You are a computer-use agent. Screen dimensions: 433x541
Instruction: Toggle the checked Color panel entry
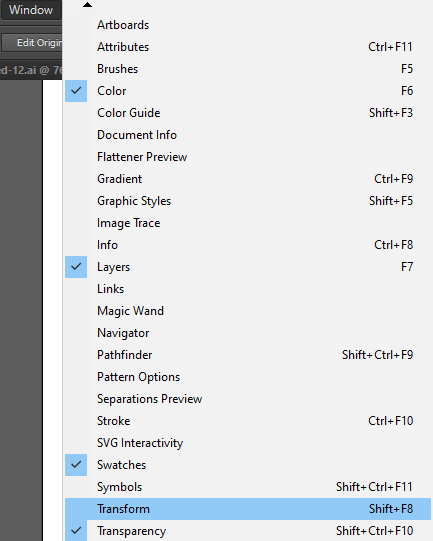pos(248,91)
